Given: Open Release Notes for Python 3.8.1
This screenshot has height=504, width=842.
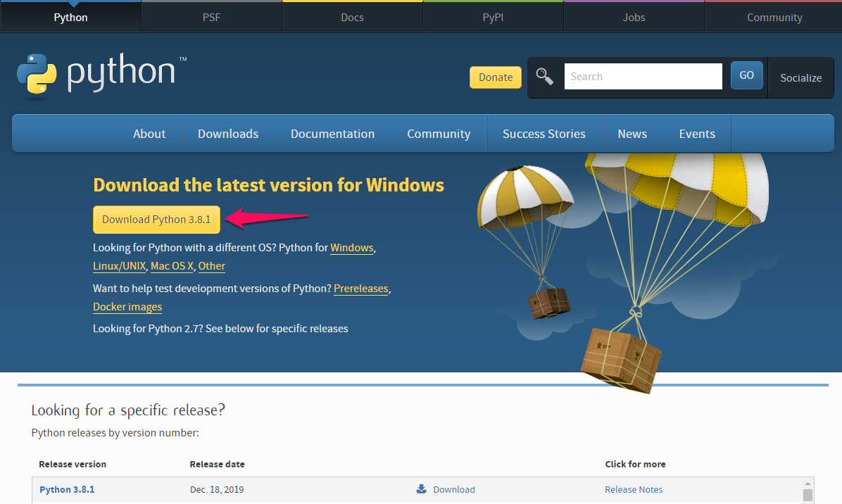Looking at the screenshot, I should click(x=634, y=489).
